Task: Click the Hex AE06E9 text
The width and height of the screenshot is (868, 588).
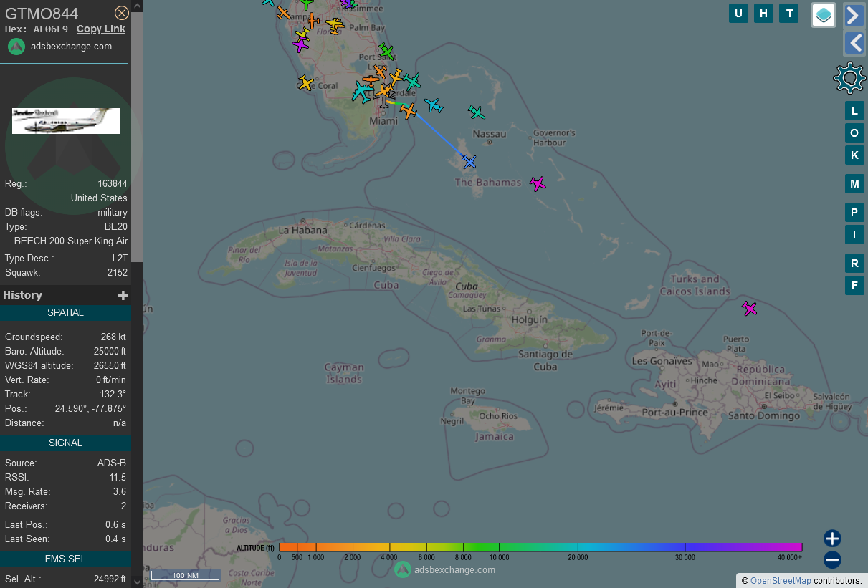Action: [37, 29]
